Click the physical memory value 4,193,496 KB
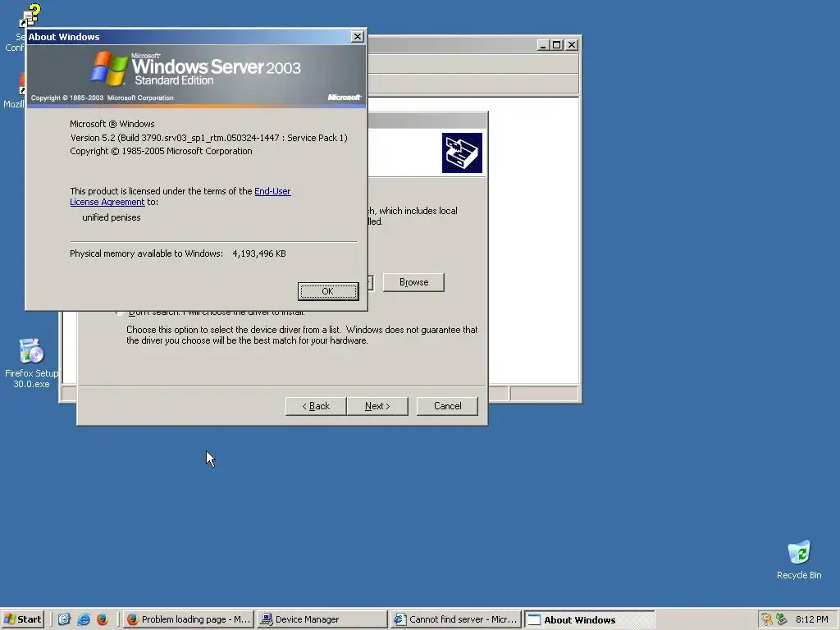 click(x=259, y=253)
